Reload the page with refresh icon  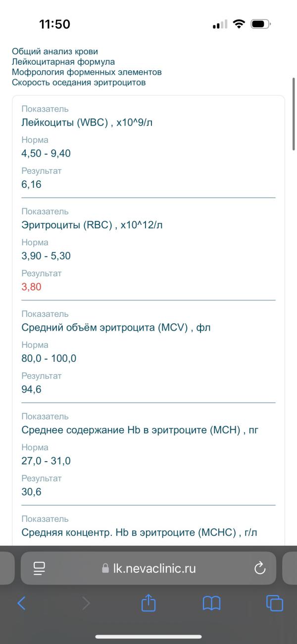tap(260, 568)
